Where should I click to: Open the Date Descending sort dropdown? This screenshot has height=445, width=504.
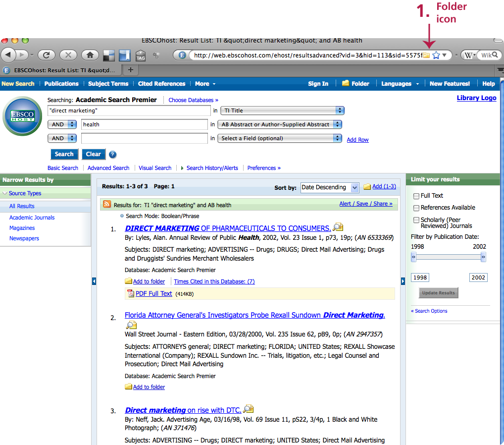[x=329, y=187]
